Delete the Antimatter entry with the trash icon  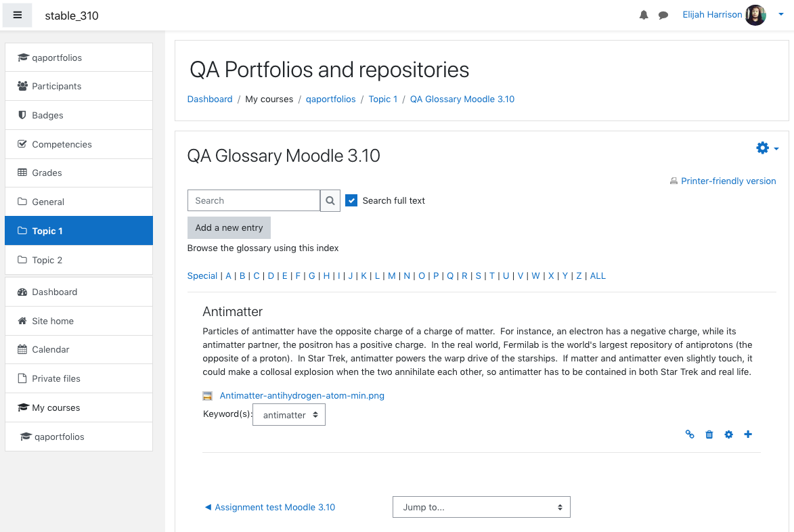[709, 435]
